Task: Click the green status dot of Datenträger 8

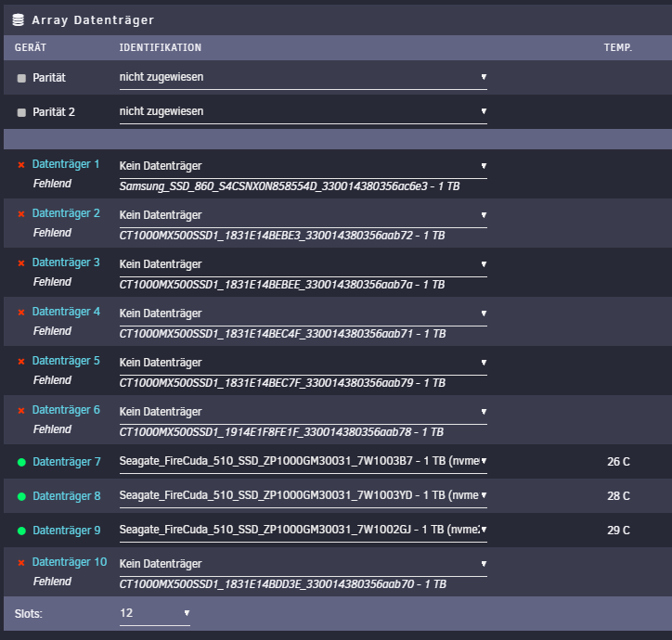Action: click(21, 496)
